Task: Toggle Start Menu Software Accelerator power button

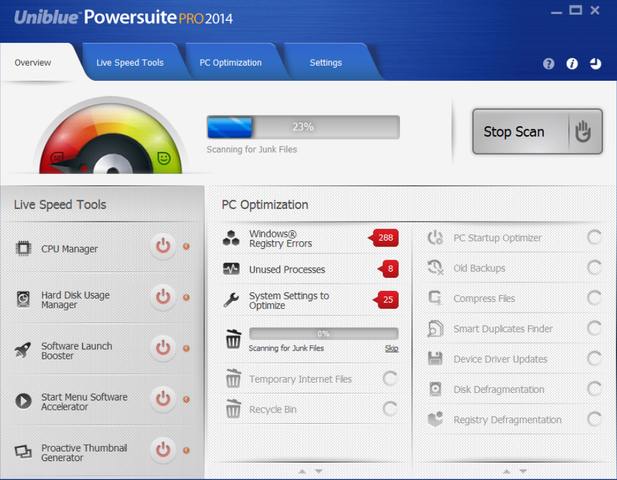Action: (163, 399)
